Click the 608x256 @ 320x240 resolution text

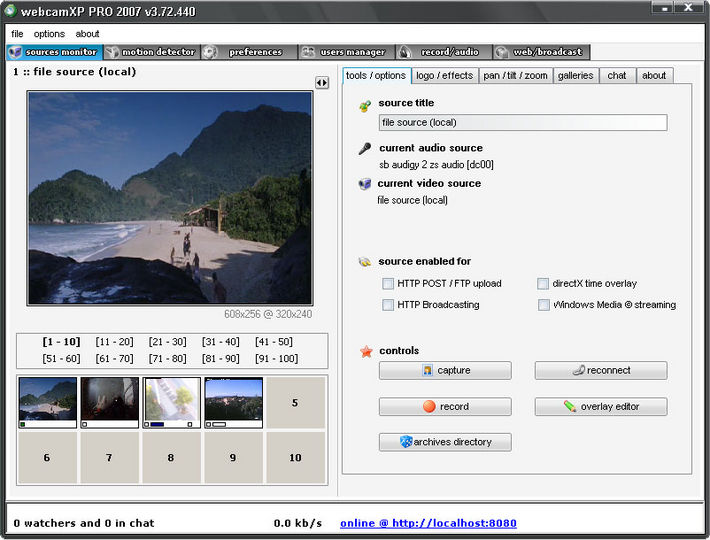[268, 314]
